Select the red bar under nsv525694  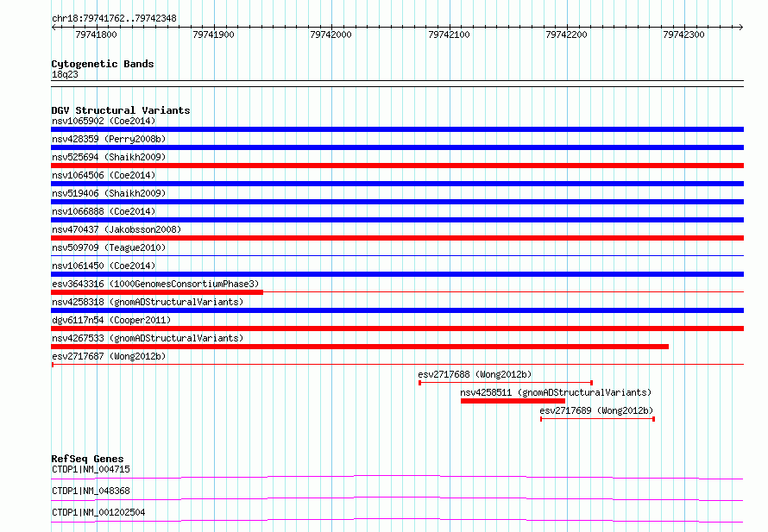pyautogui.click(x=397, y=166)
